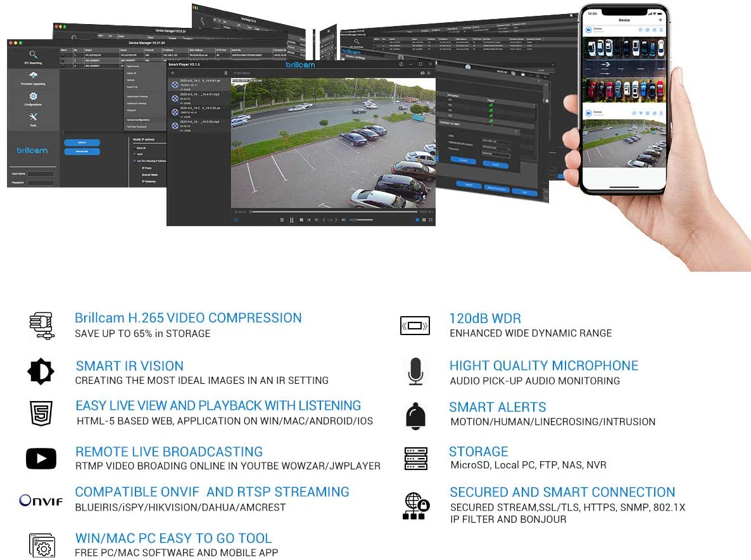Take a snapshot with the Smart Player camera icon
This screenshot has width=751, height=560.
(x=422, y=73)
